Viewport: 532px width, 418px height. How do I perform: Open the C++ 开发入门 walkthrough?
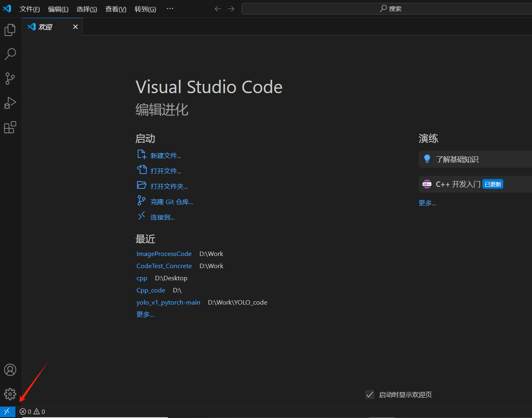point(475,184)
